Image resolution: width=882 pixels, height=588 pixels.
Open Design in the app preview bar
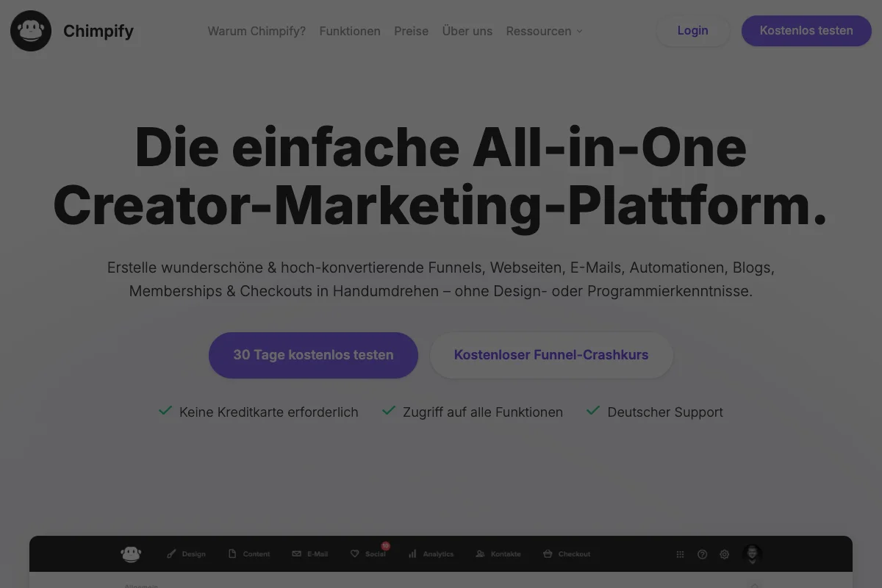point(187,554)
